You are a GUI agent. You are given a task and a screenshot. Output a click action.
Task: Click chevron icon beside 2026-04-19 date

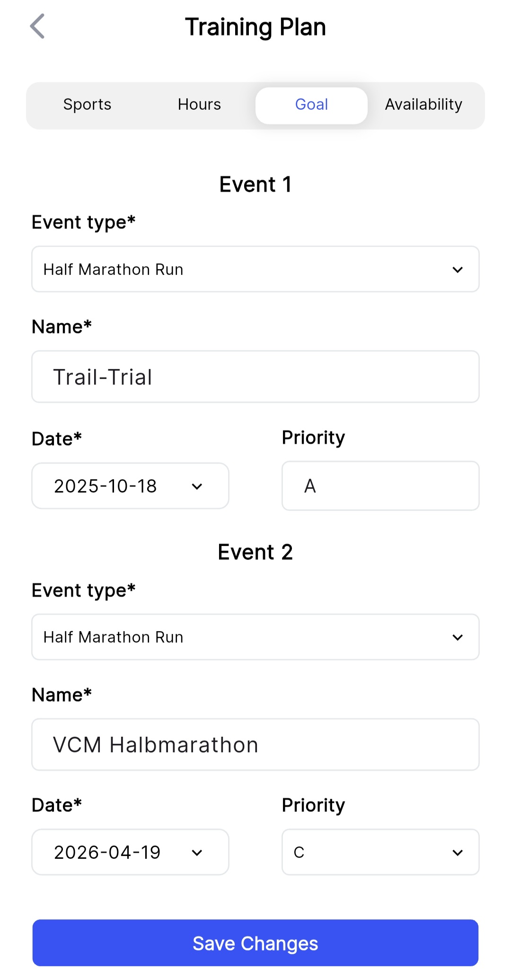coord(197,853)
